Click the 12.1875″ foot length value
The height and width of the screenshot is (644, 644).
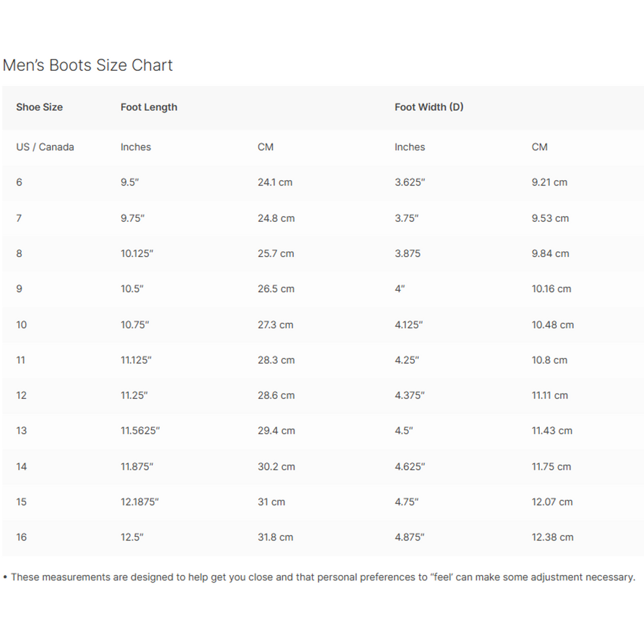point(139,502)
